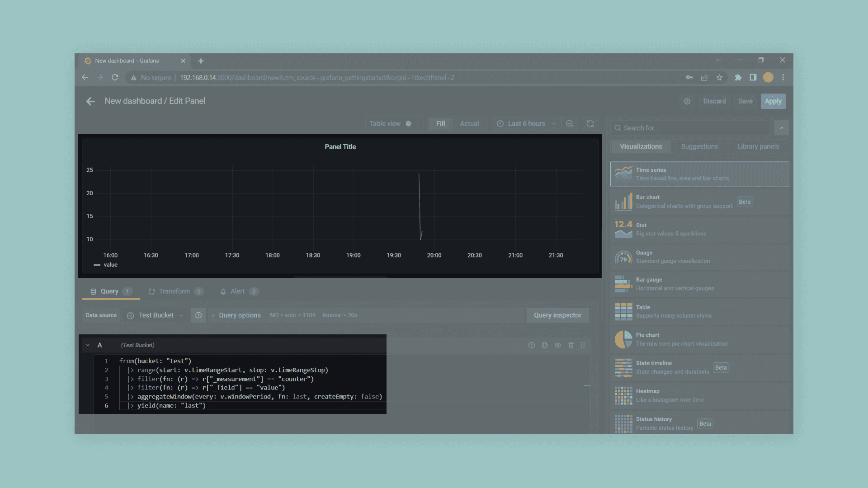The width and height of the screenshot is (868, 488).
Task: Open the Query inspector
Action: click(x=557, y=315)
